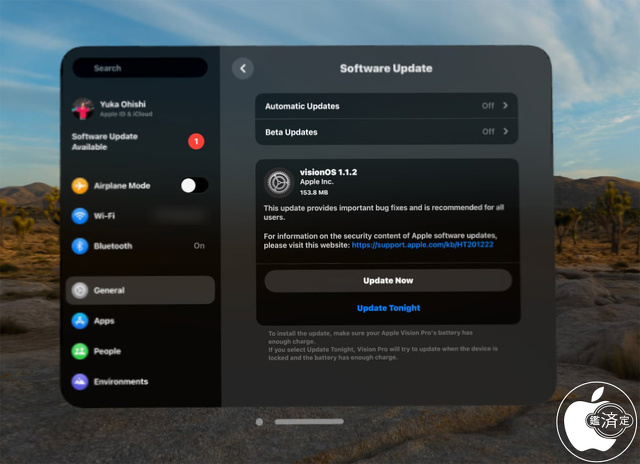
Task: Click Automatic Updates 'Off' value
Action: coord(488,106)
